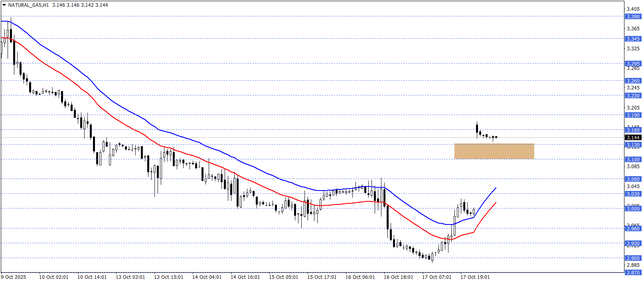Open the chart dropdown triangle beside NATURAL_GAS

click(x=4, y=5)
